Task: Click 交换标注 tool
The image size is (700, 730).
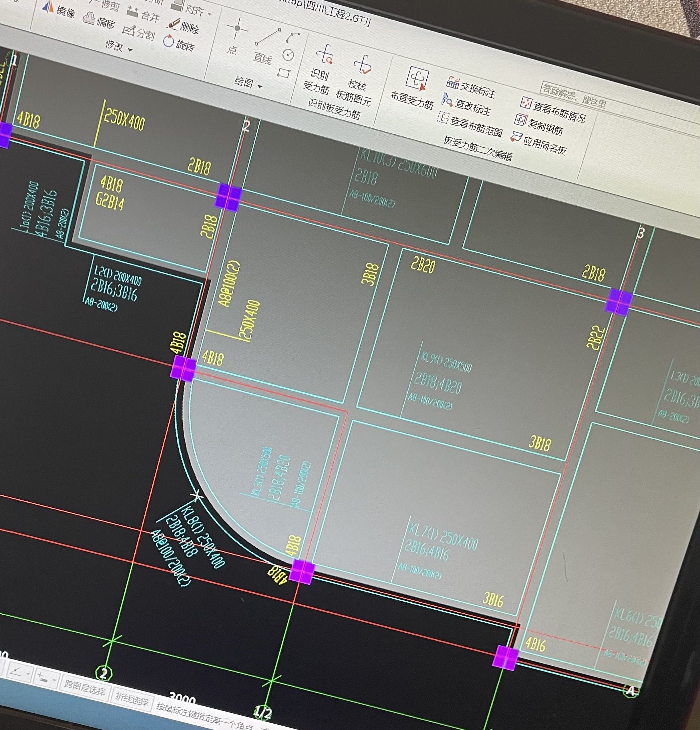Action: coord(471,88)
